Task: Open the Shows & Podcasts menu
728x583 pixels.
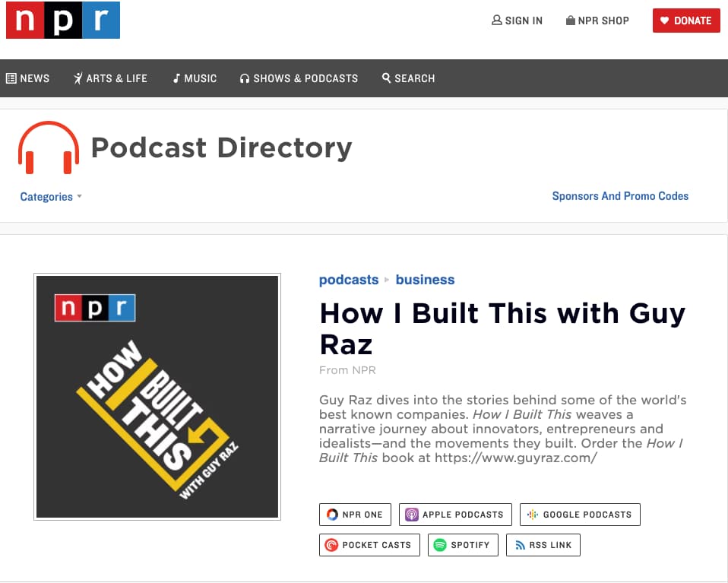Action: click(x=299, y=78)
